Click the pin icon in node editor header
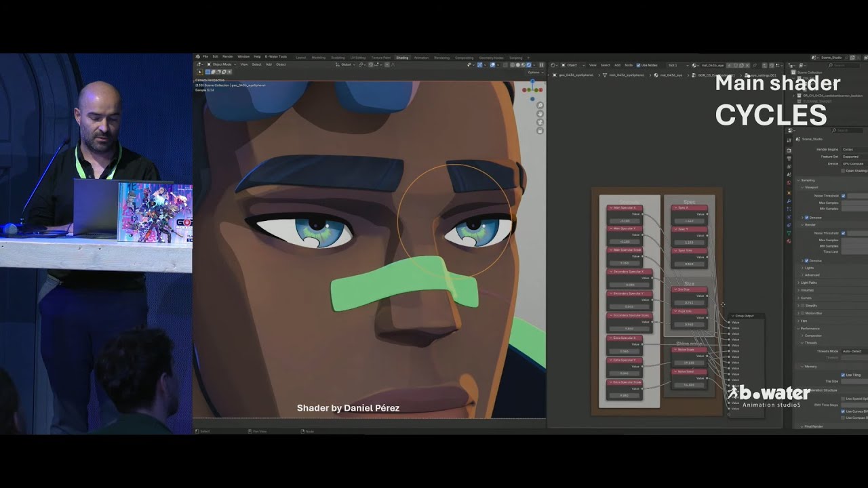Image resolution: width=868 pixels, height=488 pixels. [755, 65]
